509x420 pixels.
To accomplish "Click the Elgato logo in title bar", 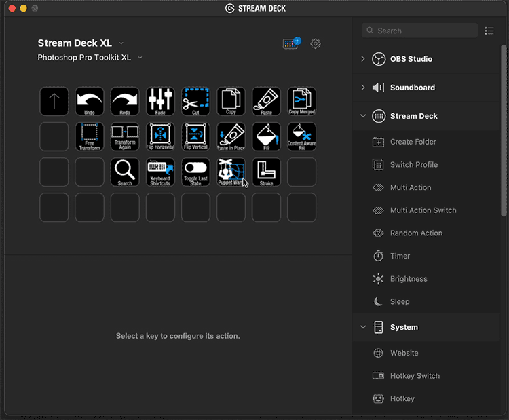I will [230, 8].
